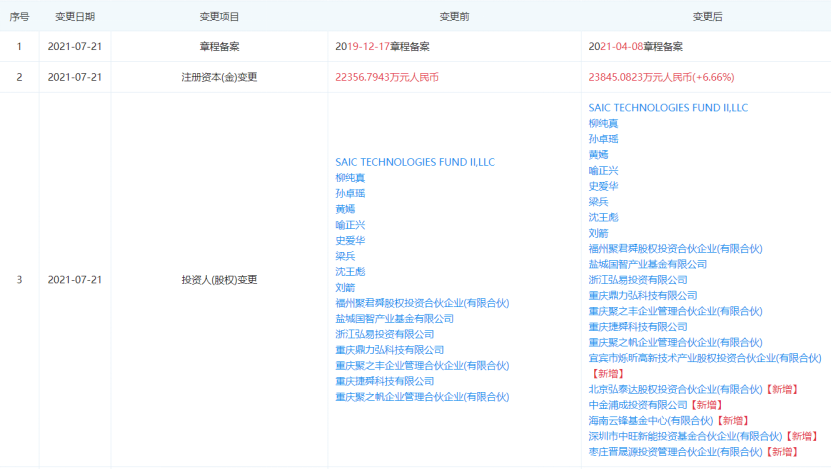The width and height of the screenshot is (831, 469).
Task: Click 重庆捷舜科技有限公司 in 变更后 column
Action: [638, 326]
